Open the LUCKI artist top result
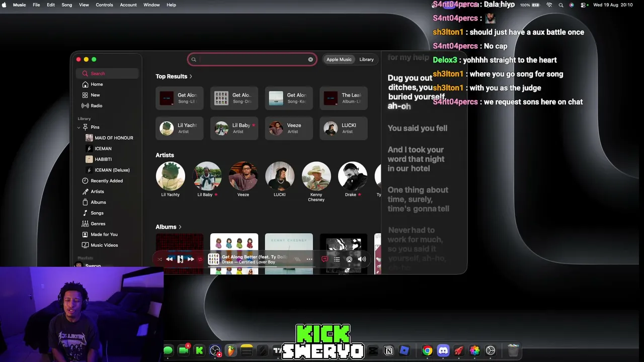644x362 pixels. [343, 128]
